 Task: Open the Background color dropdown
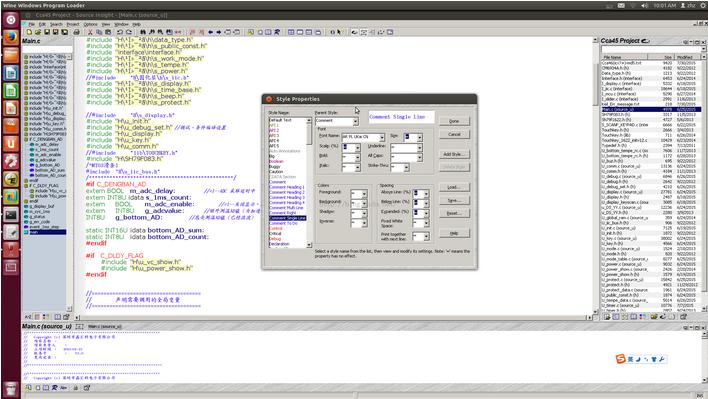point(364,203)
